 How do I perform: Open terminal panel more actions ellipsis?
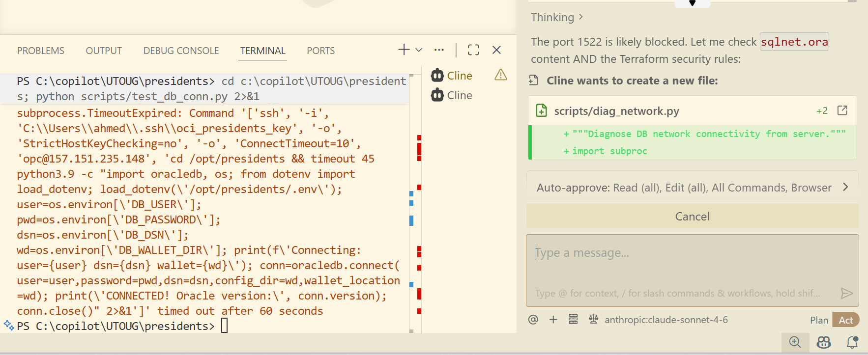(439, 50)
